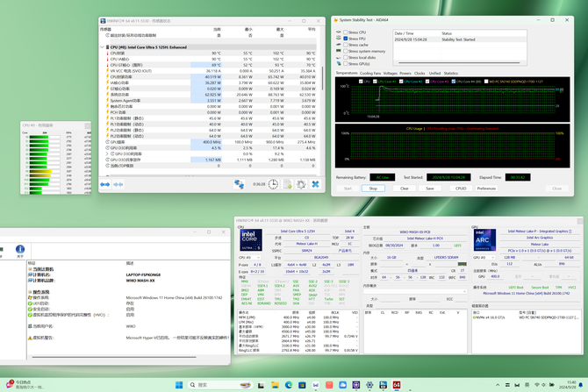Click the expand columns blue arrows icon

pos(106,185)
